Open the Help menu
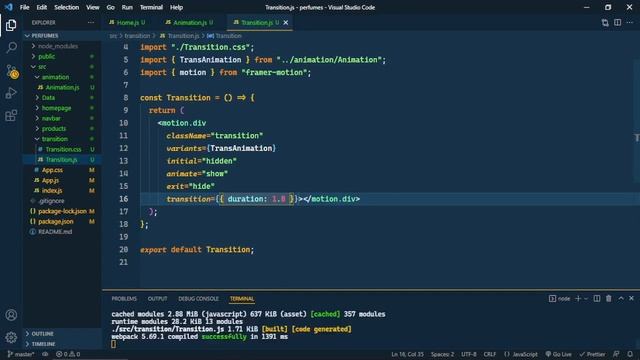Viewport: 640px width, 360px height. (x=176, y=7)
